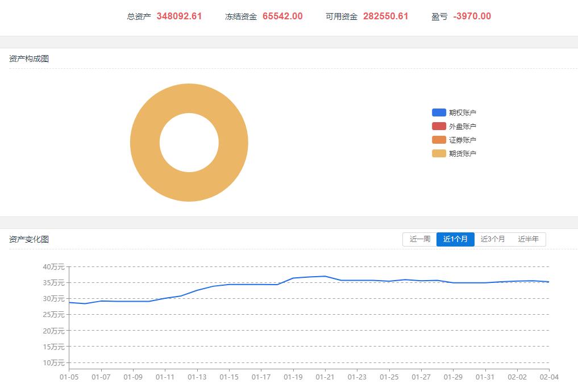The width and height of the screenshot is (578, 392).
Task: Click the 02-04 x-axis date label
Action: click(x=548, y=376)
